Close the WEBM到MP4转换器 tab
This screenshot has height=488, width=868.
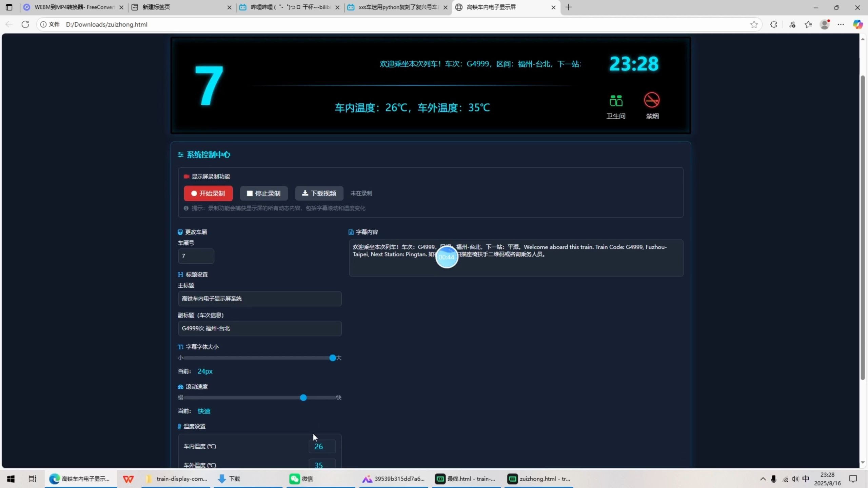(121, 7)
